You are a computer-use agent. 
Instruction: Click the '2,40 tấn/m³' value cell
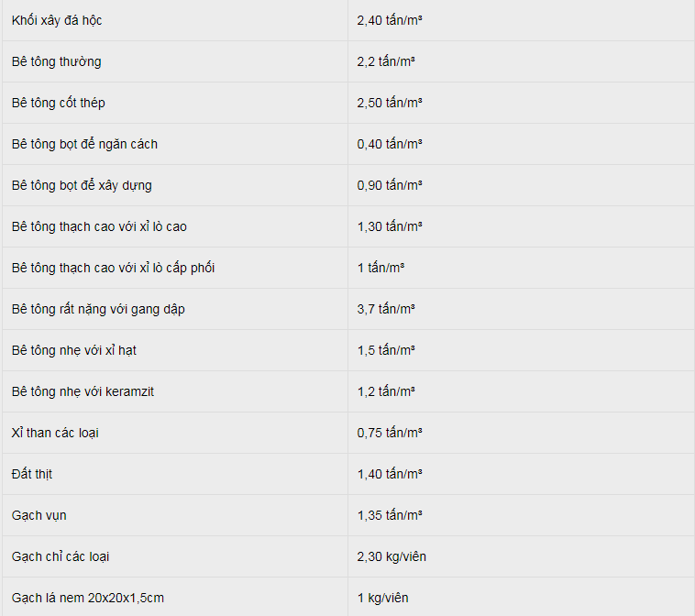coord(521,20)
